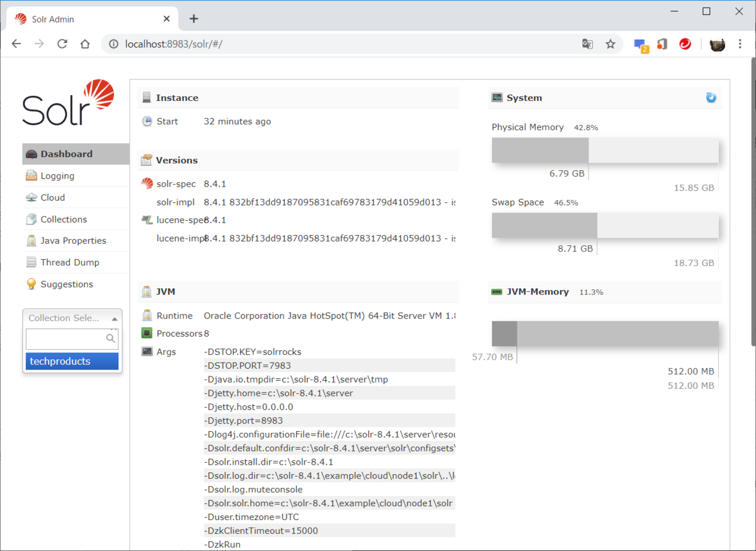
Task: Click the lucene-spec icon
Action: (147, 220)
